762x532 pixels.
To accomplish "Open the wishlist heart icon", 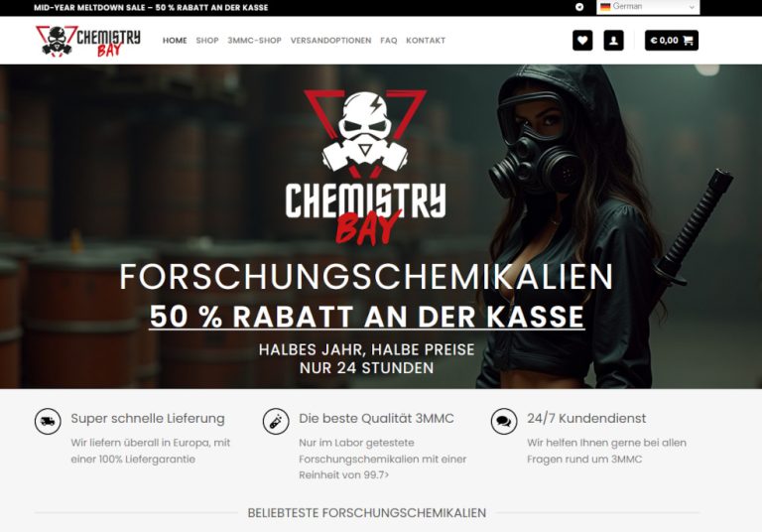I will coord(582,41).
